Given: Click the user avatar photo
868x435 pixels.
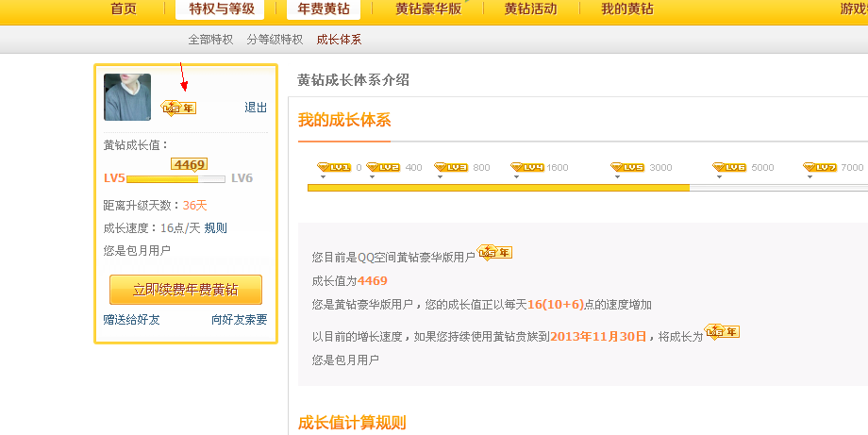Looking at the screenshot, I should [x=127, y=97].
